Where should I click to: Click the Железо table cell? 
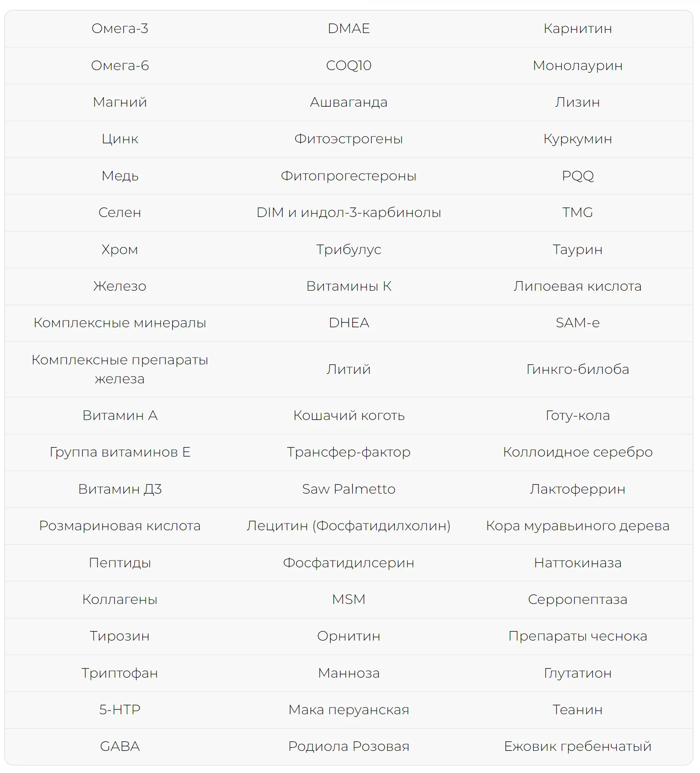[120, 286]
